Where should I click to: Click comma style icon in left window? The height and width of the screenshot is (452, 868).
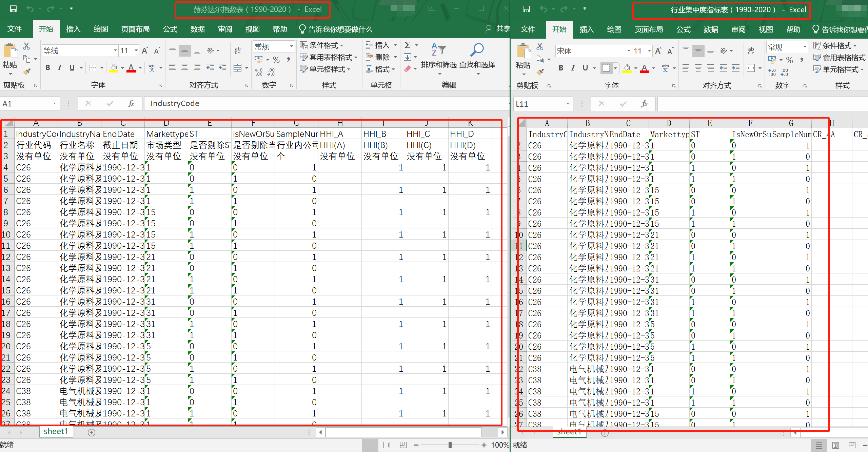[289, 60]
